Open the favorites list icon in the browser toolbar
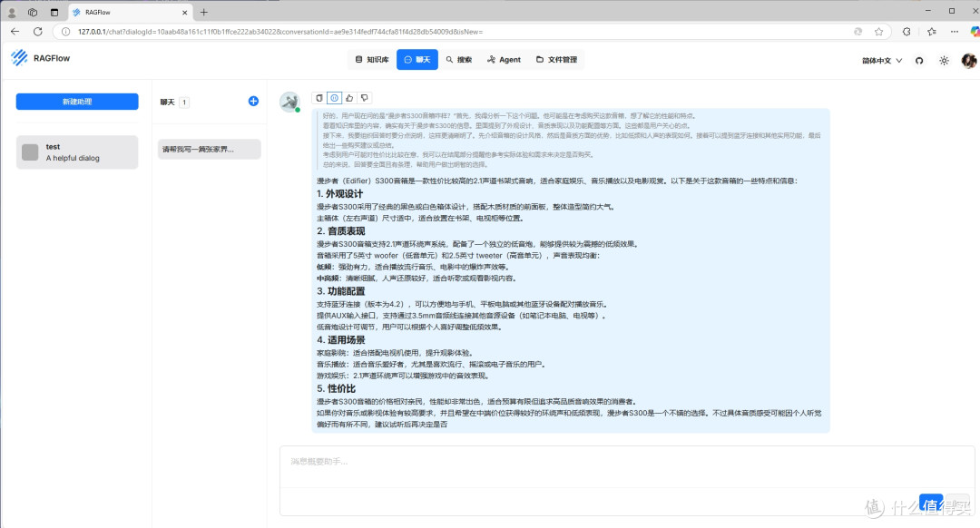980x528 pixels. [x=931, y=31]
